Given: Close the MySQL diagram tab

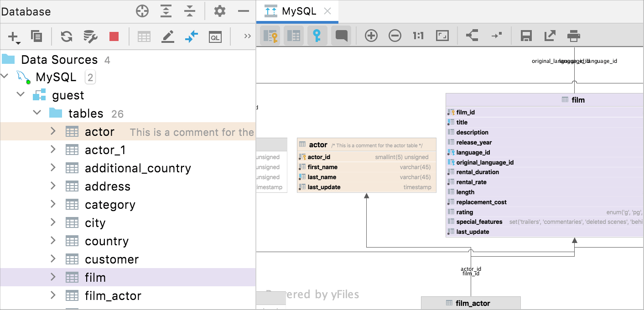Looking at the screenshot, I should [x=327, y=11].
